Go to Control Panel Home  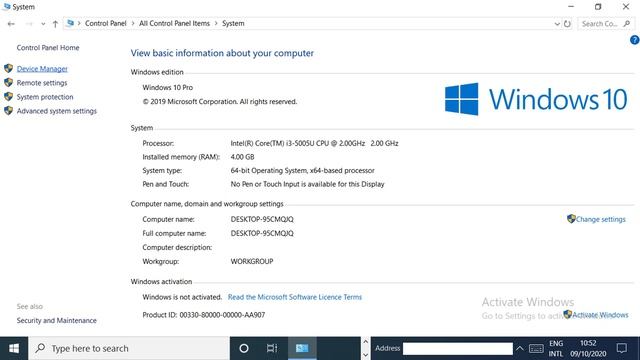[x=48, y=48]
